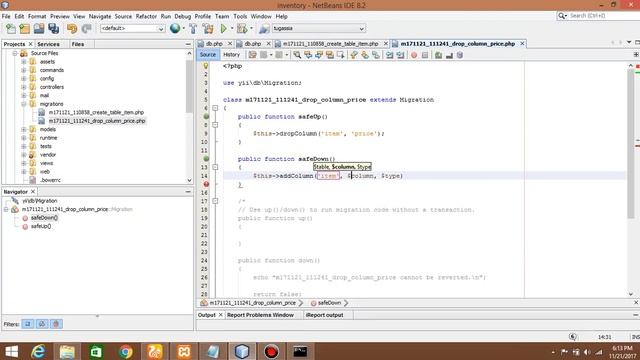Click the lightbulb hint on line 1
640x360 pixels.
click(x=206, y=66)
